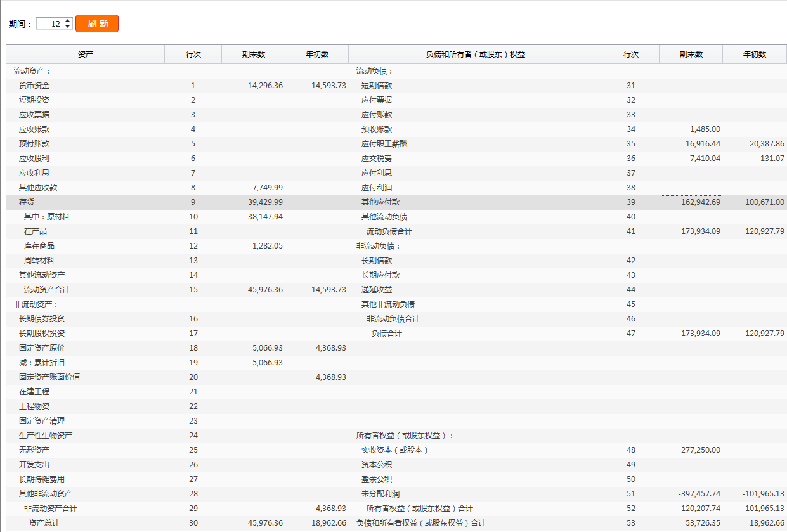This screenshot has width=787, height=532.
Task: Select the 货币资金 期末数 cell 14,296.36
Action: click(x=265, y=86)
